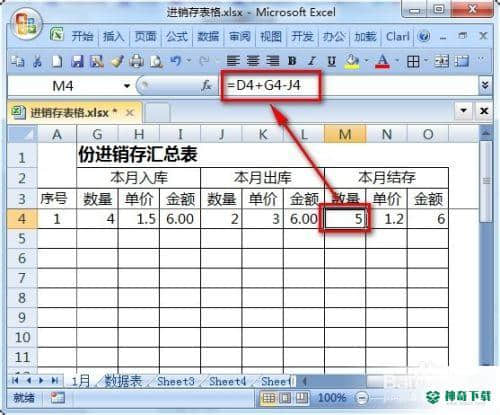
Task: Click the Cut scissors icon
Action: point(37,62)
